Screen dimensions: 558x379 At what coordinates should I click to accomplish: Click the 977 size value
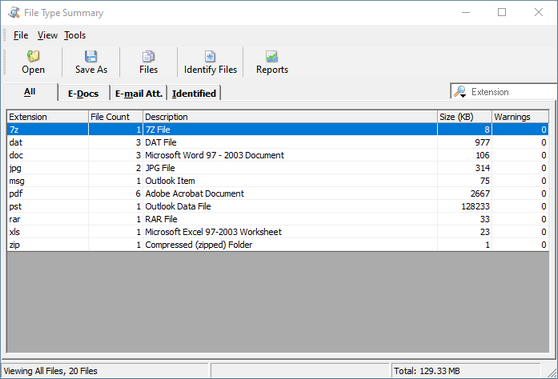482,142
